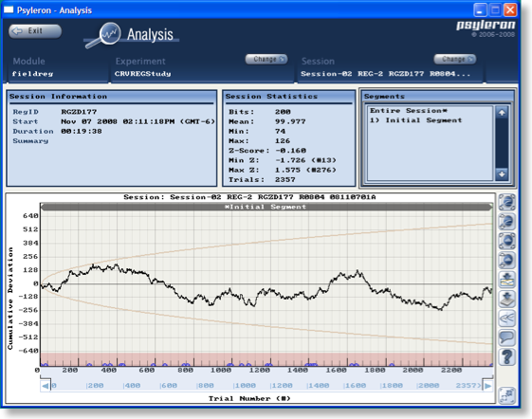Change the selected Experiment
Image resolution: width=532 pixels, height=419 pixels.
pyautogui.click(x=266, y=59)
